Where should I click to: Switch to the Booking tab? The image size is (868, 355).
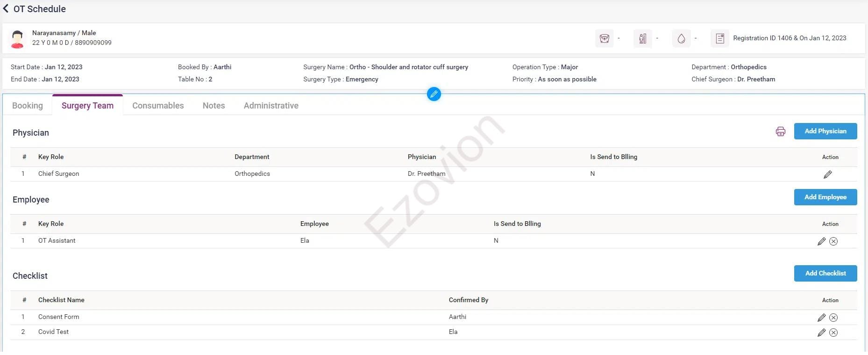[28, 106]
